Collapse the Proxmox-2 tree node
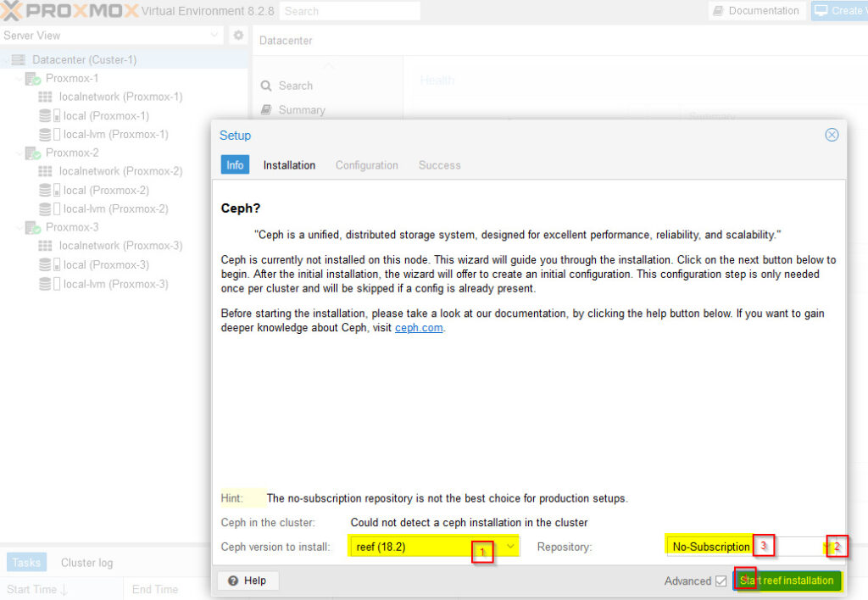Screen dimensions: 868x600 [x=19, y=153]
